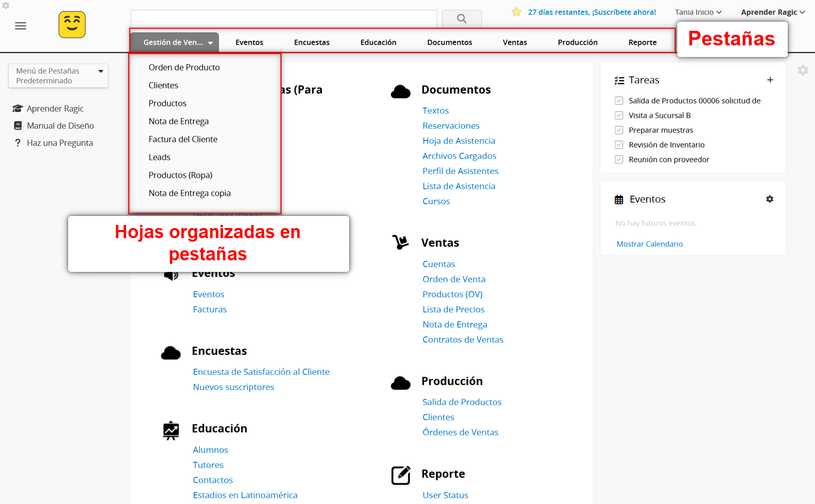Open the hamburger menu icon
Viewport: 815px width, 504px height.
tap(21, 26)
